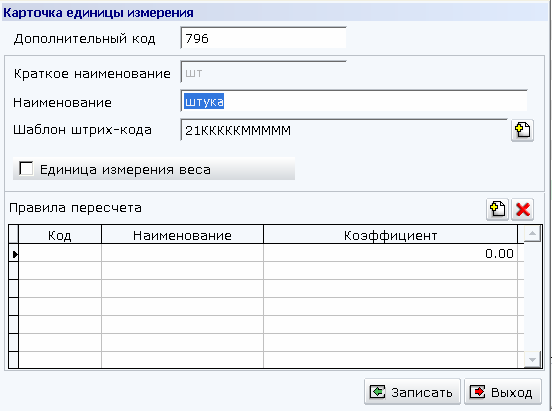Screen dimensions: 552x411
Task: Select the first row's Код cell
Action: [60, 253]
